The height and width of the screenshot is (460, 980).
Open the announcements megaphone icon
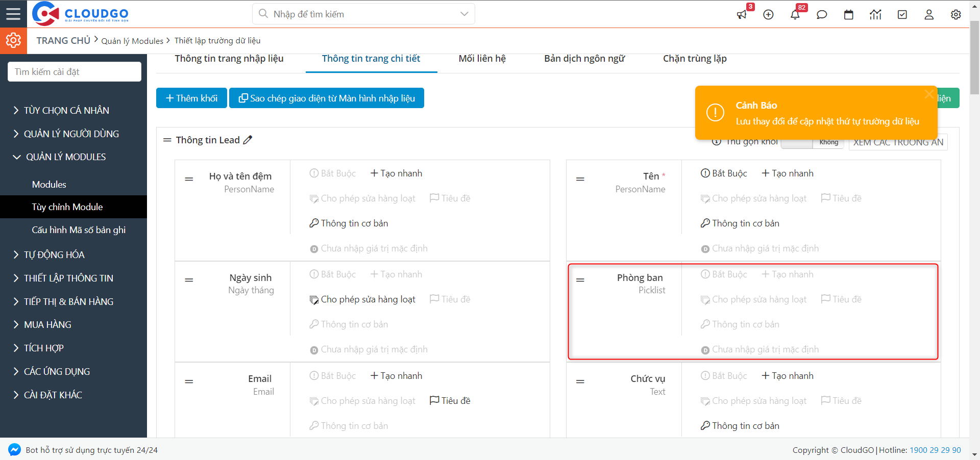pyautogui.click(x=742, y=15)
